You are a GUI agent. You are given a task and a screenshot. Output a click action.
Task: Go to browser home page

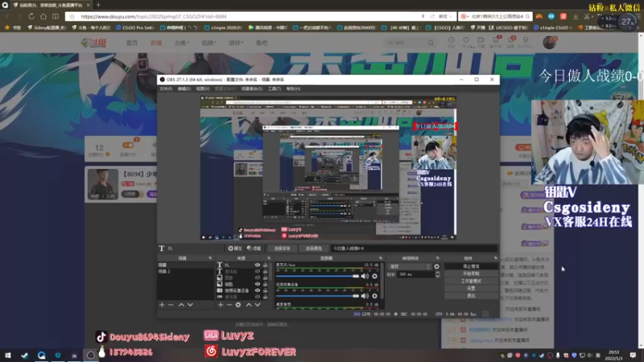coord(43,16)
